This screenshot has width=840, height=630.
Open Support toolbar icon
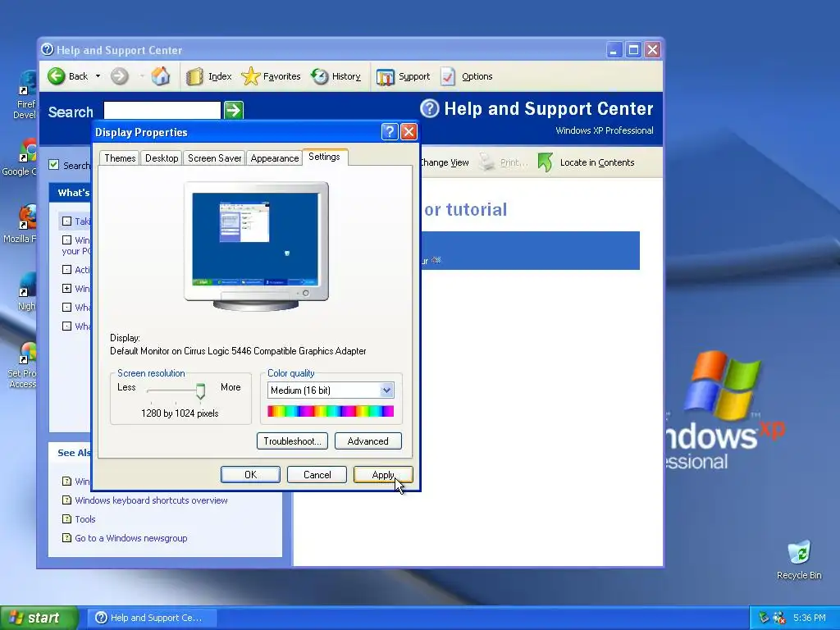tap(386, 77)
